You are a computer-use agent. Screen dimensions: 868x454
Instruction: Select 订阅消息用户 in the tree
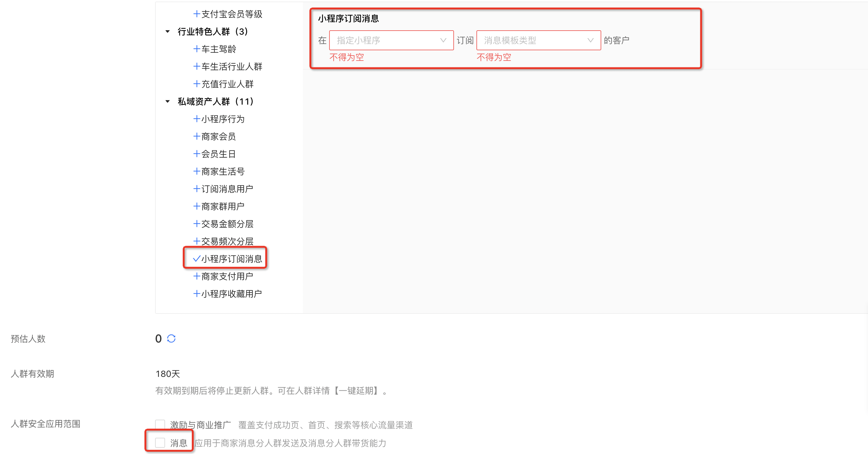coord(227,189)
